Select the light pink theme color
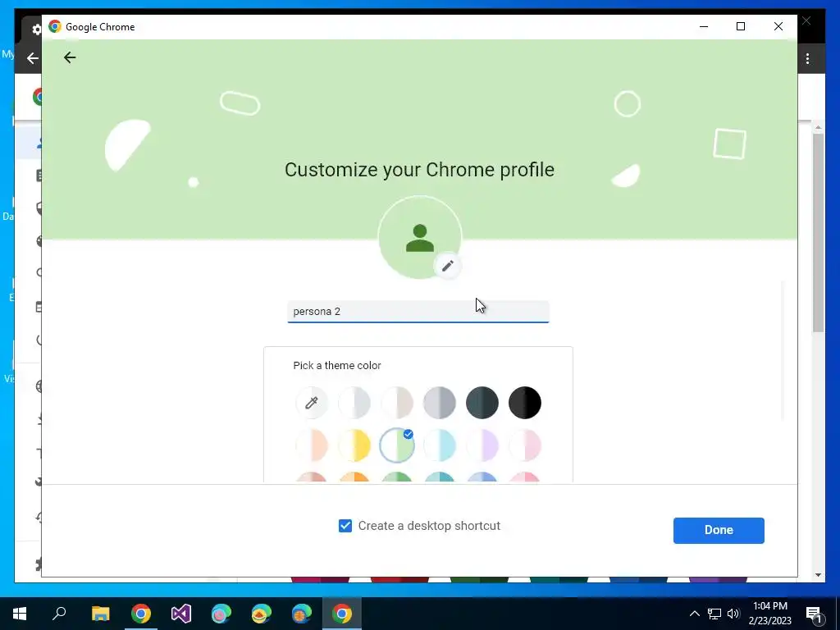Image resolution: width=840 pixels, height=630 pixels. coord(525,445)
